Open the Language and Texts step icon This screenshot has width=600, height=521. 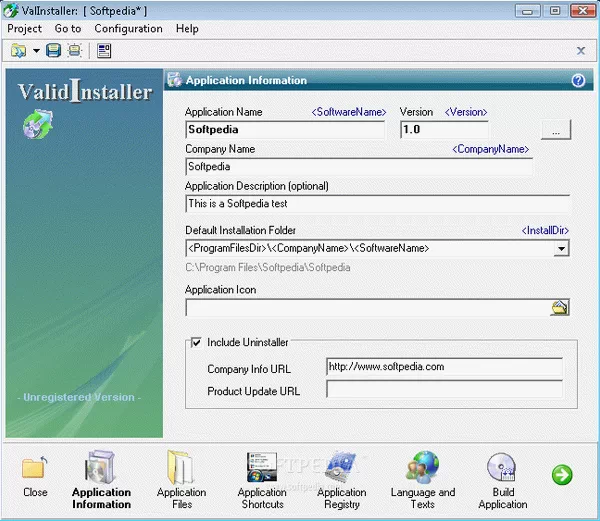pyautogui.click(x=422, y=467)
